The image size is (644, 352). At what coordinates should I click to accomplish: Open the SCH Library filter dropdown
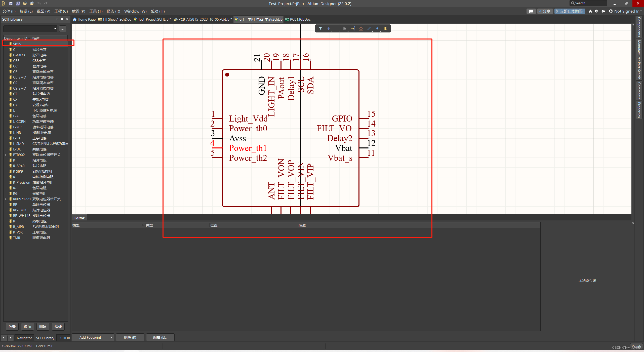point(55,29)
